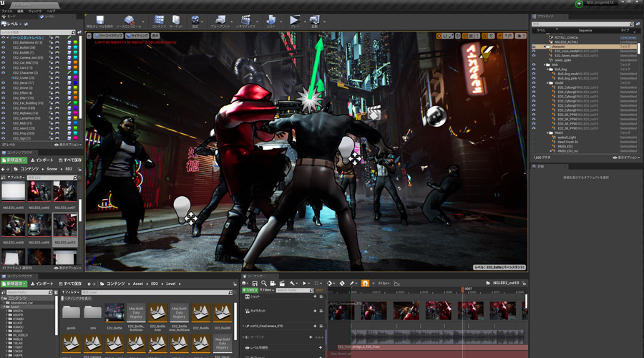The height and width of the screenshot is (358, 644).
Task: Click Save All (すべて保存) in upper Content Browser
Action: click(x=70, y=160)
